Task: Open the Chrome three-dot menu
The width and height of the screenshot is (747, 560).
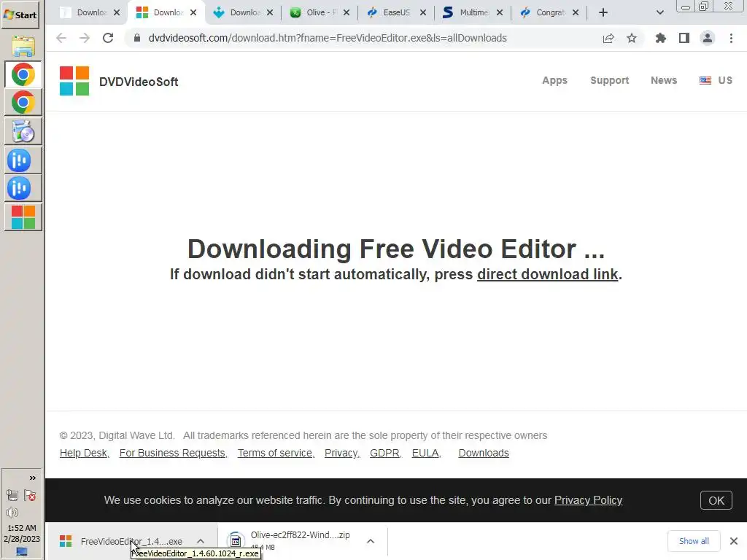Action: coord(731,38)
